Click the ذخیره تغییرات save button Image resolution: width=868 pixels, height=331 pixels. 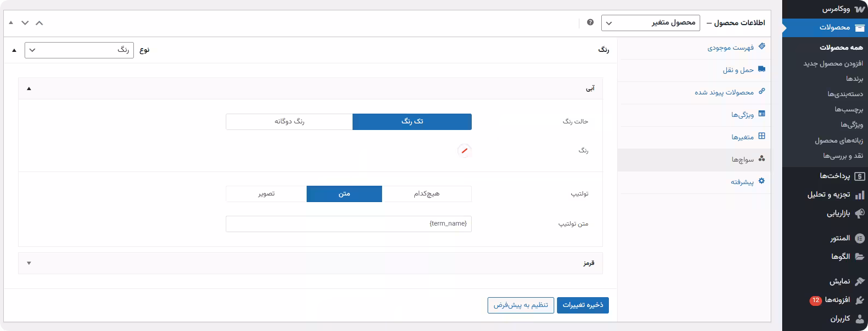[x=583, y=305]
